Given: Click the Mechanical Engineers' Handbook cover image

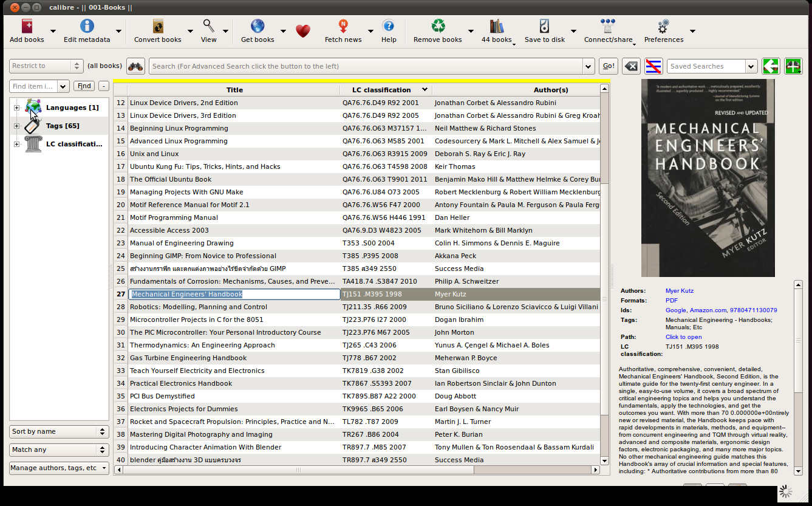Looking at the screenshot, I should (x=708, y=178).
